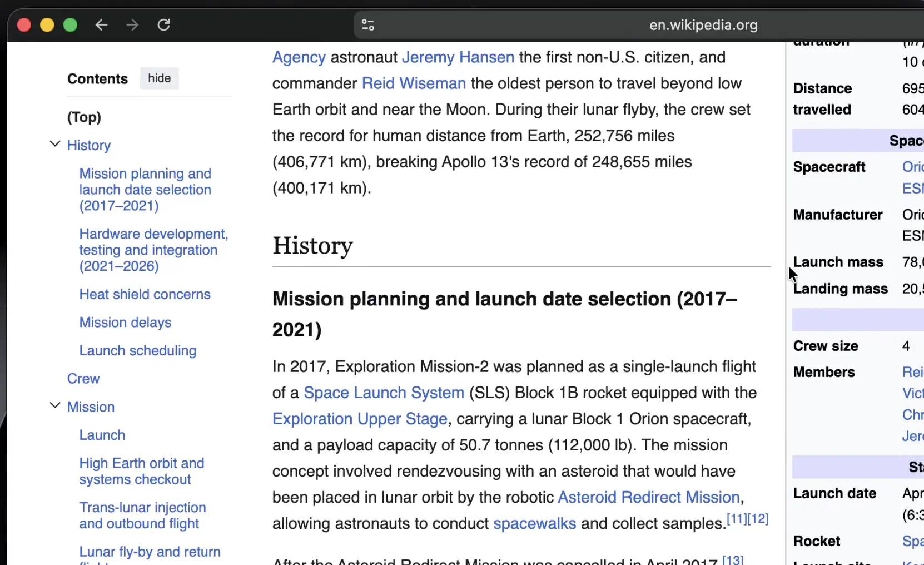Open the Exploration Upper Stage link
The image size is (924, 565).
tap(359, 419)
